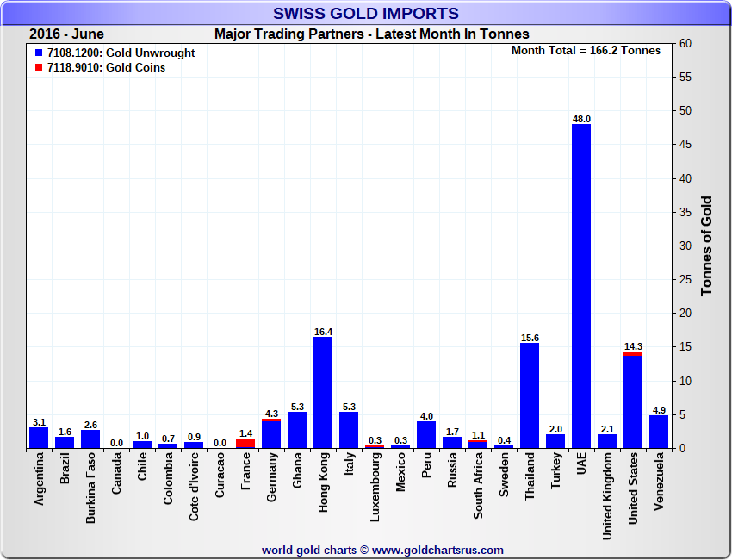Click the Thailand bar showing 15.6

[x=530, y=395]
